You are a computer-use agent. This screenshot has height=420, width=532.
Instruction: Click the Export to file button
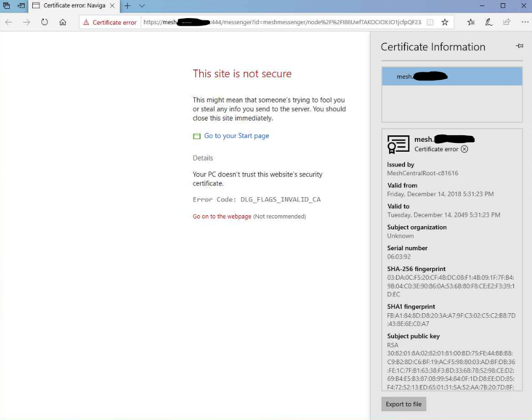click(x=403, y=404)
